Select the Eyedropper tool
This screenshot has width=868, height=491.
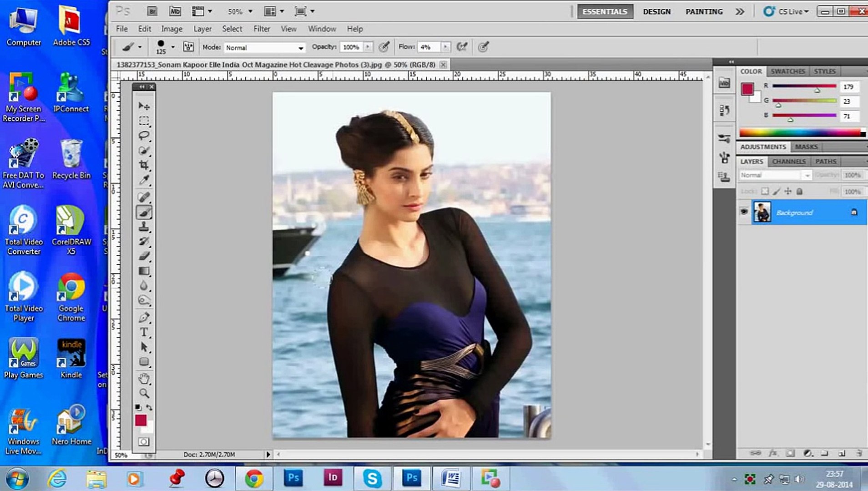coord(144,180)
